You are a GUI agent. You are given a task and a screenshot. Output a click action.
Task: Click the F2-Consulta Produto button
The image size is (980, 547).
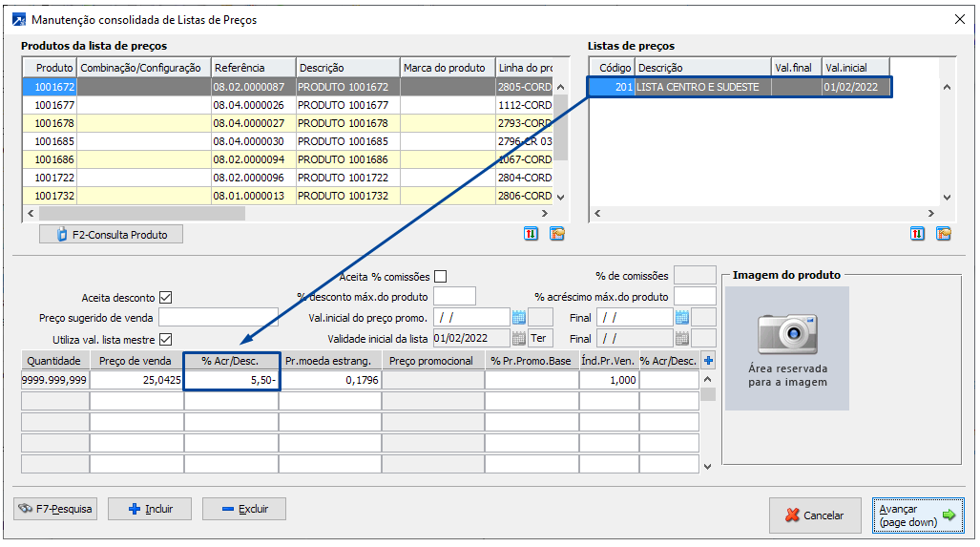click(x=111, y=234)
